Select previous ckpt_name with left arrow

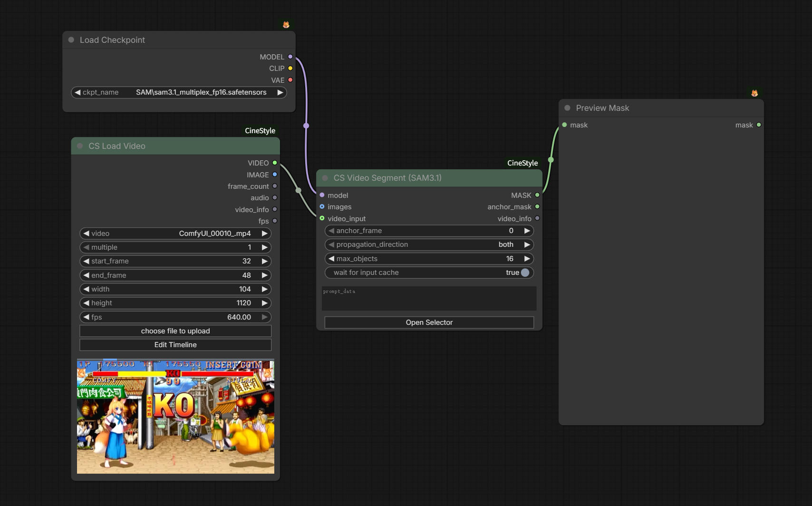coord(77,92)
